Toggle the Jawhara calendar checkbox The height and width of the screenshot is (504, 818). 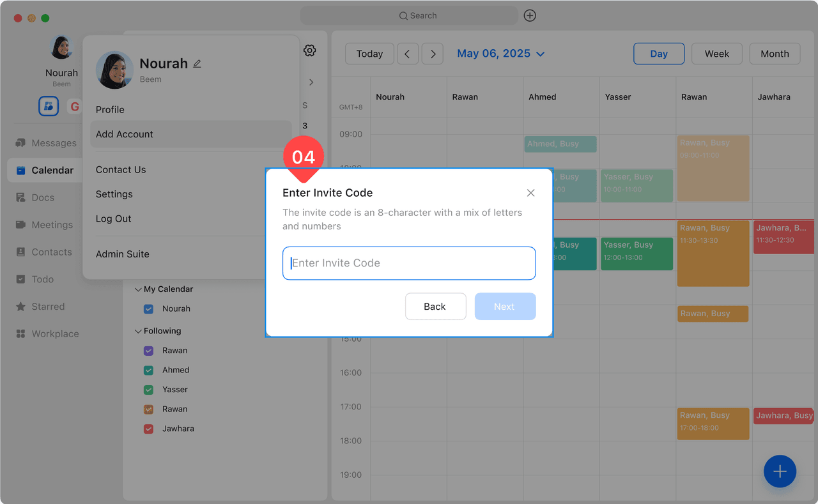click(149, 429)
